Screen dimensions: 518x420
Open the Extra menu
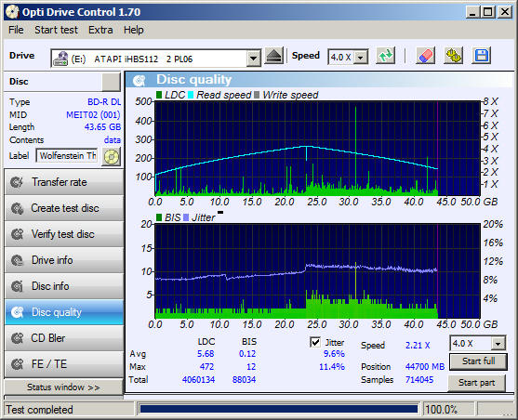100,30
